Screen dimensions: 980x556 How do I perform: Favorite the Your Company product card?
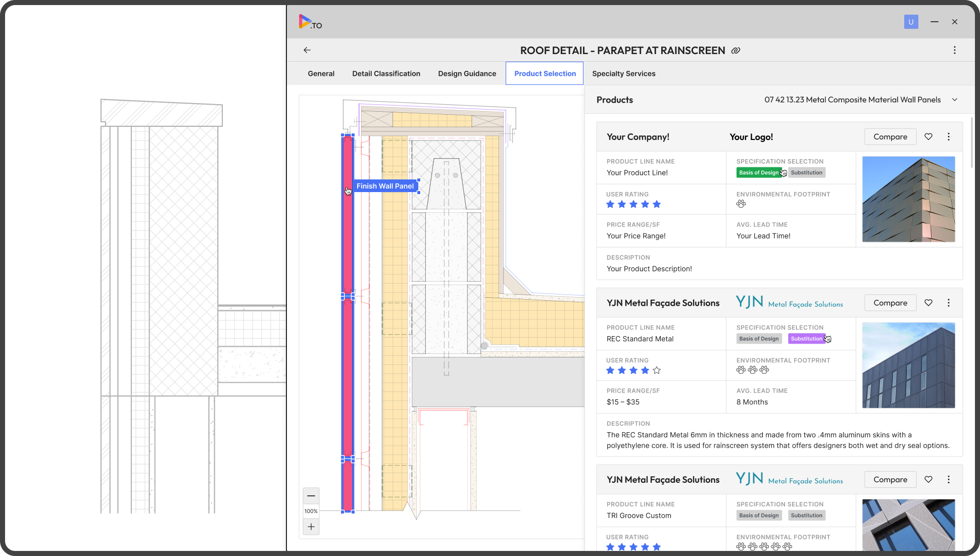tap(928, 136)
